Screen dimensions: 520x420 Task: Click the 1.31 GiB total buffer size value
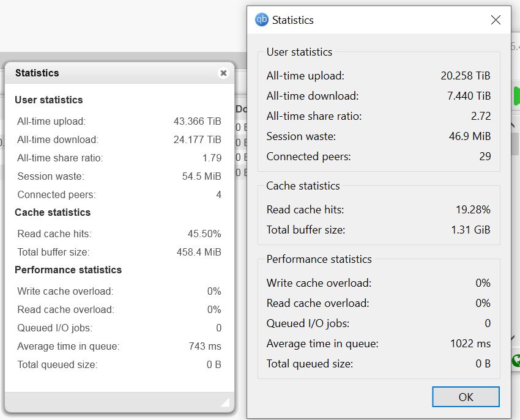[x=470, y=230]
